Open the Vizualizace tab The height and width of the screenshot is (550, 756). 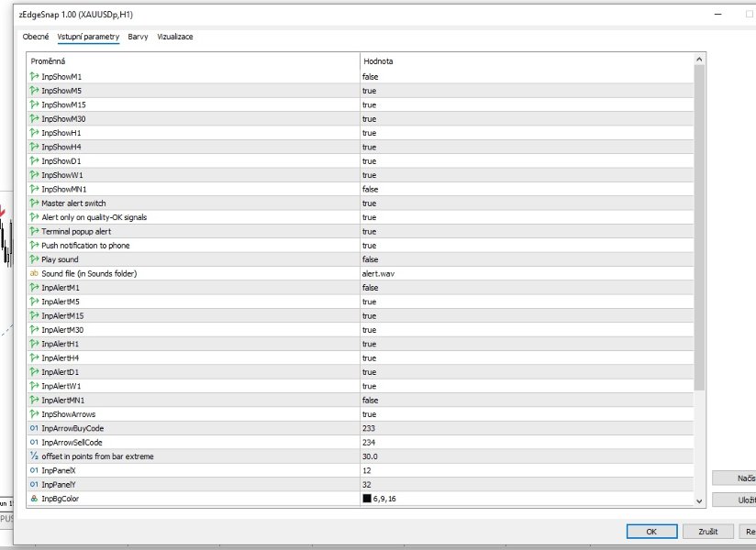(175, 37)
